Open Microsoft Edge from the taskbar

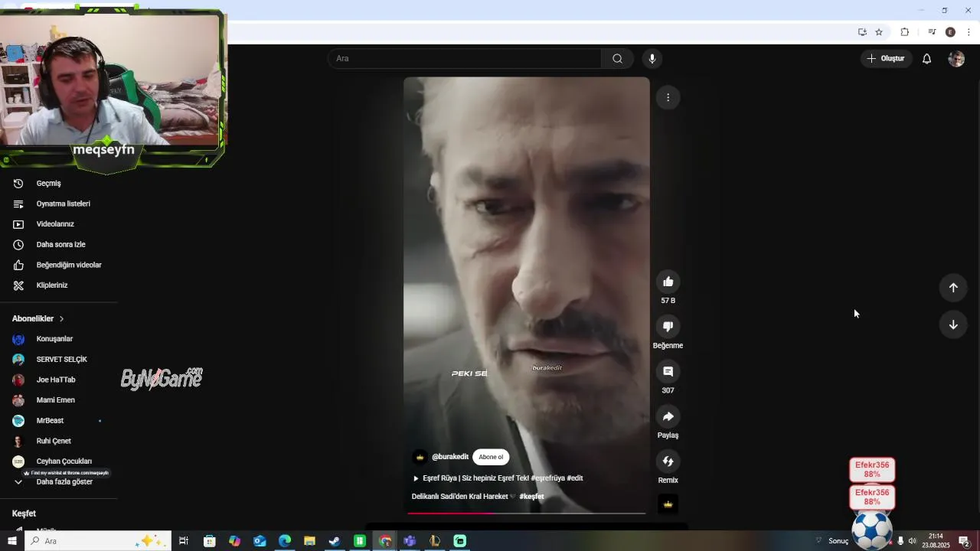click(x=285, y=541)
